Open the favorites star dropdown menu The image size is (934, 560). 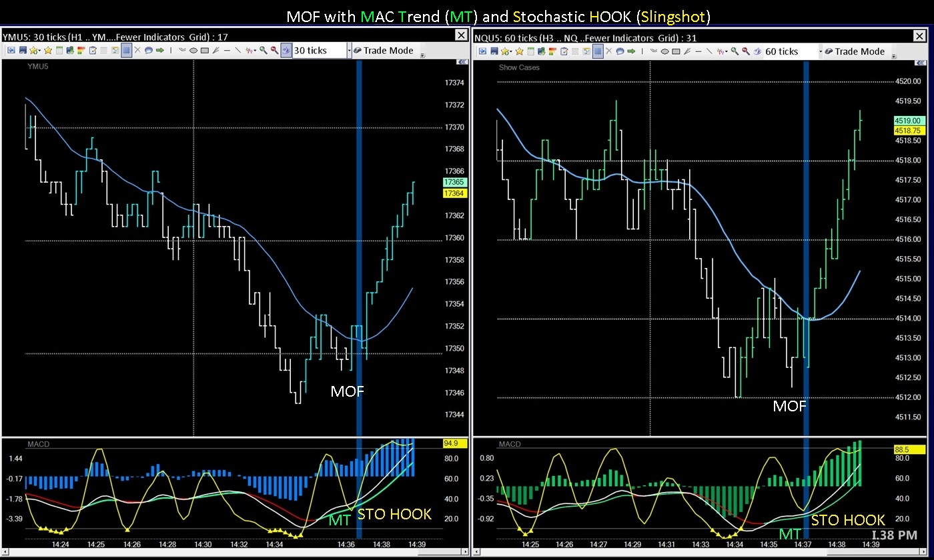(x=35, y=51)
